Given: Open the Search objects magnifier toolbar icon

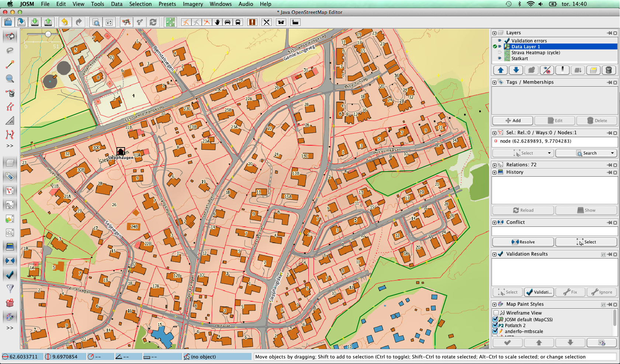Looking at the screenshot, I should pos(96,22).
